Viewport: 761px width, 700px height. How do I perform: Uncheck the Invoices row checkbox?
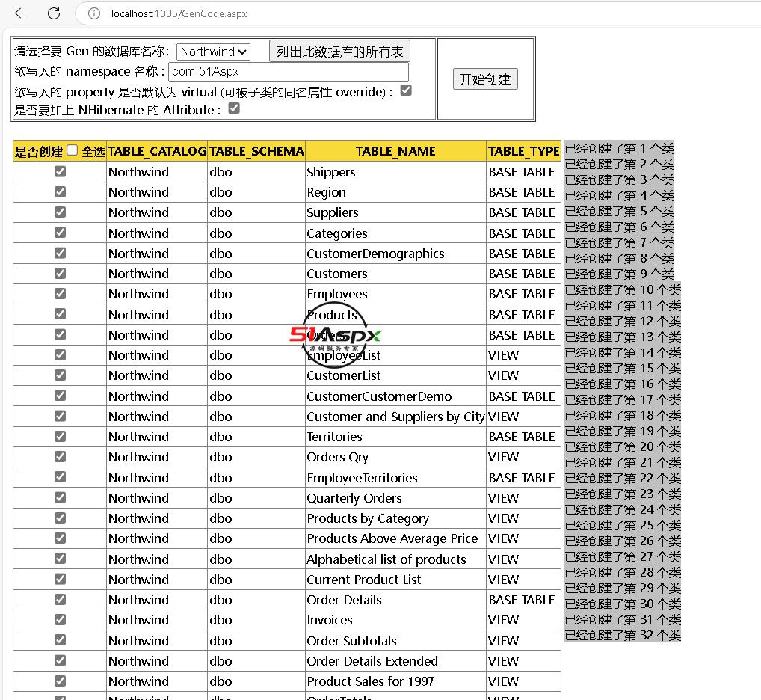61,620
